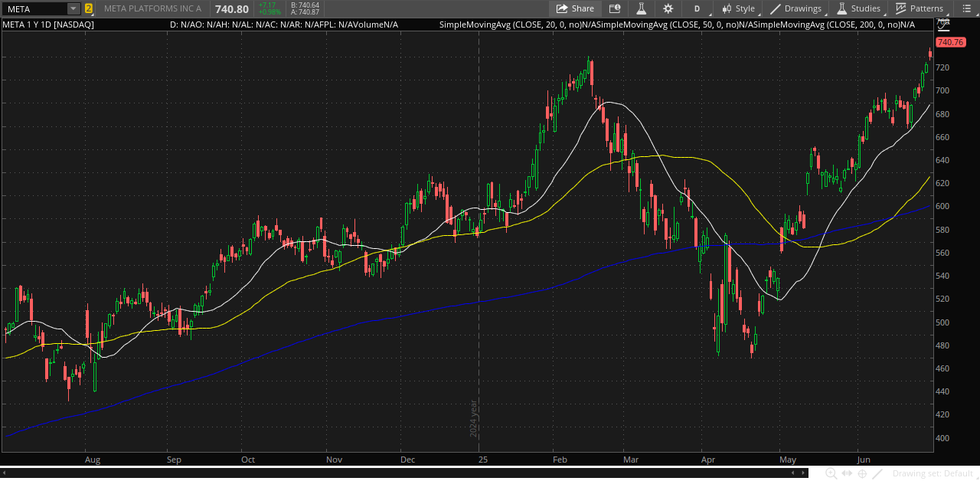Image resolution: width=980 pixels, height=481 pixels.
Task: Click the 2024 year timeline marker
Action: [x=474, y=419]
